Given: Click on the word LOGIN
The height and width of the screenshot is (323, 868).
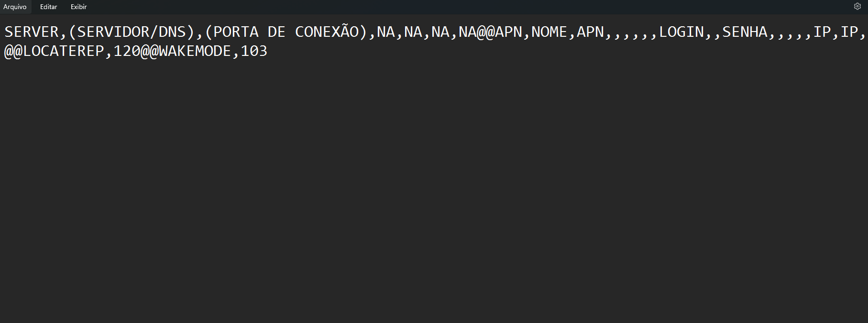Looking at the screenshot, I should coord(681,32).
